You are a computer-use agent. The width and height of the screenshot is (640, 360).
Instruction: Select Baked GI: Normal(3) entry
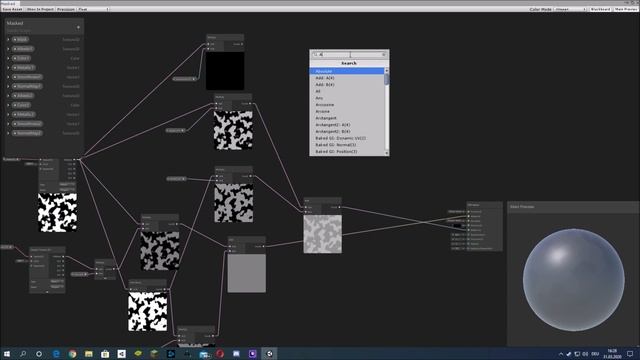click(347, 145)
